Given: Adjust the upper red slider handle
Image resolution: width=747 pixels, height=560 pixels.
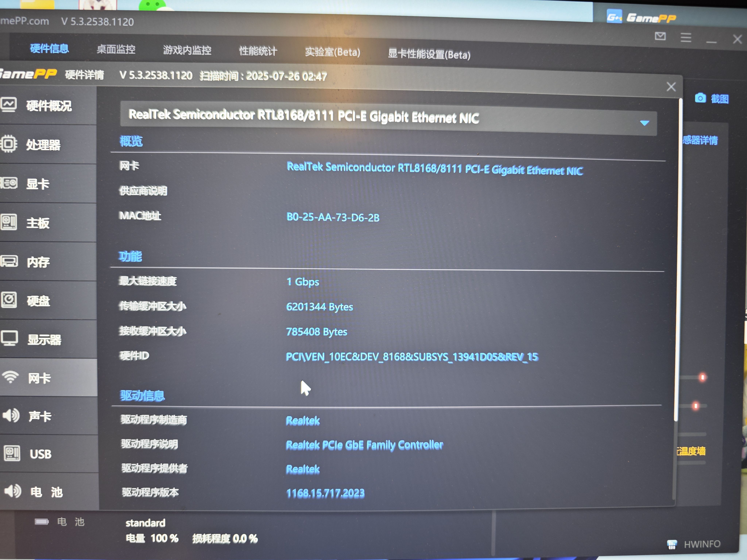Looking at the screenshot, I should point(703,377).
